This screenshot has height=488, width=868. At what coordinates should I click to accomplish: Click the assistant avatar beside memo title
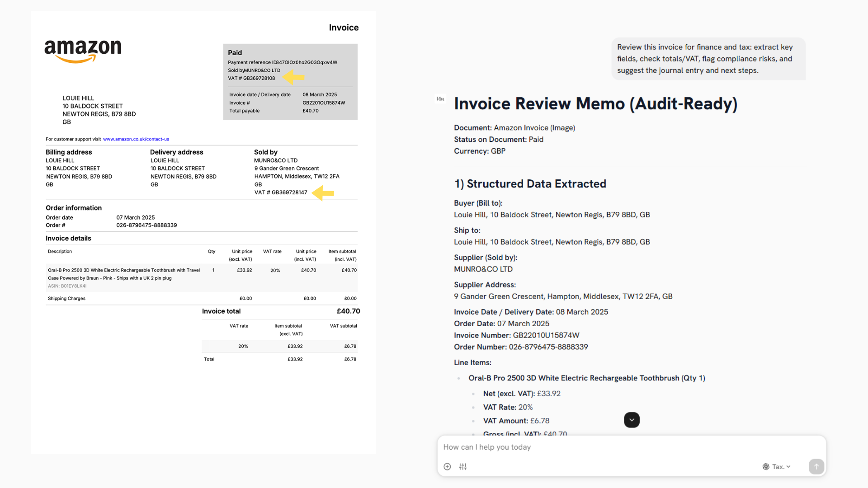click(x=440, y=99)
